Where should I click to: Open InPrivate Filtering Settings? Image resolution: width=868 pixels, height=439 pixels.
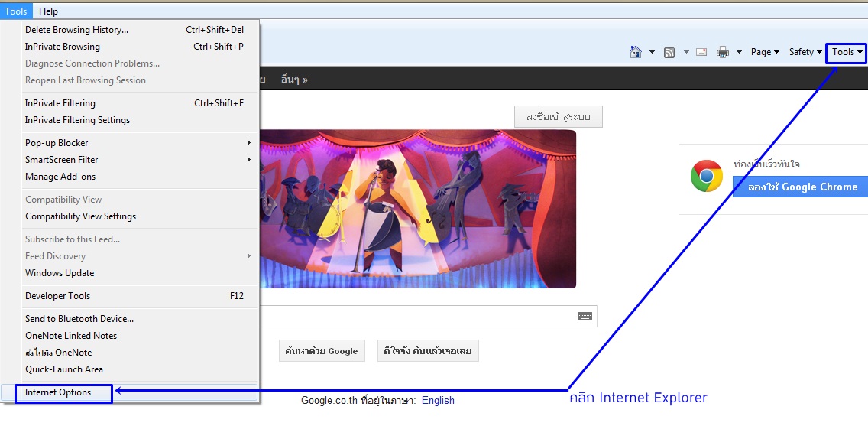click(x=134, y=120)
